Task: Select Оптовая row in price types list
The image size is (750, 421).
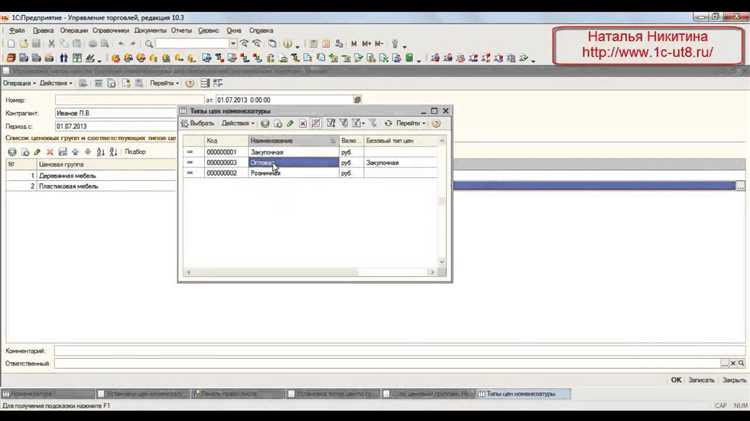Action: [310, 163]
